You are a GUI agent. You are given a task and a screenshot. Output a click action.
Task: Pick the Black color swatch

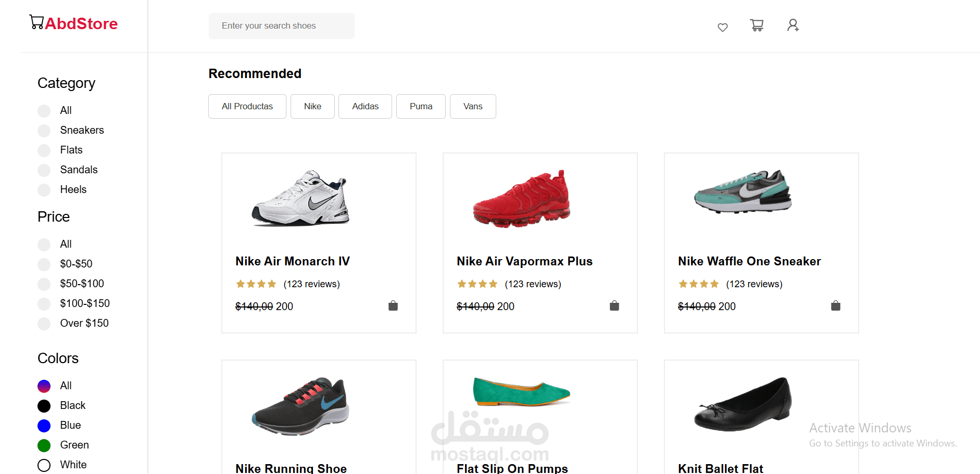pyautogui.click(x=44, y=406)
